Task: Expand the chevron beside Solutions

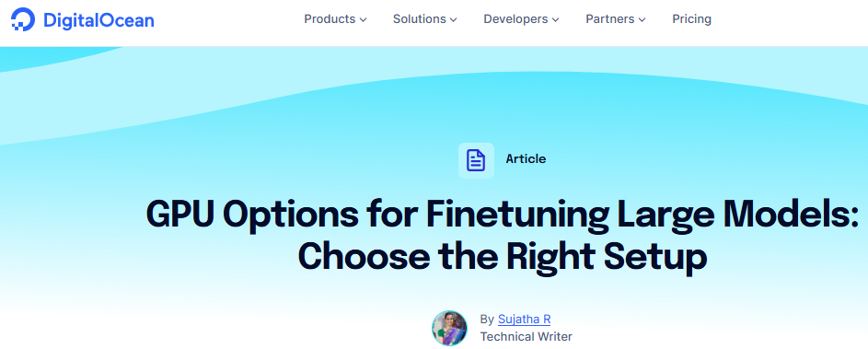Action: [x=453, y=20]
